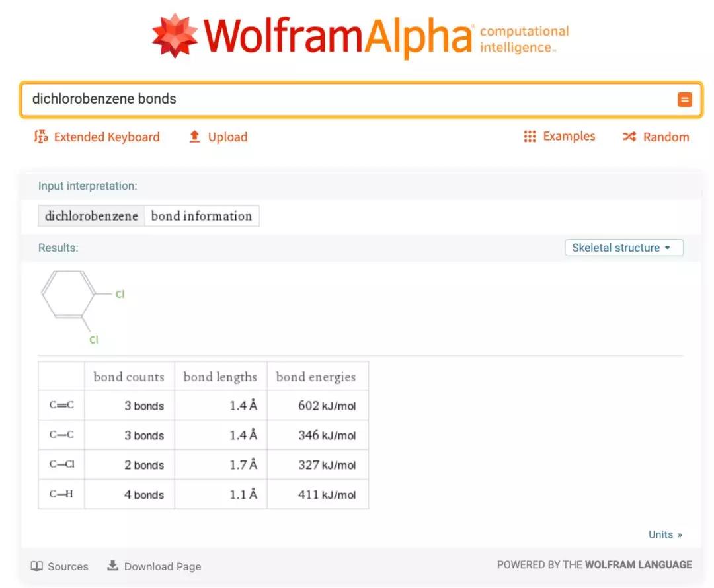Click the bond counts column header
The width and height of the screenshot is (714, 588).
click(129, 377)
